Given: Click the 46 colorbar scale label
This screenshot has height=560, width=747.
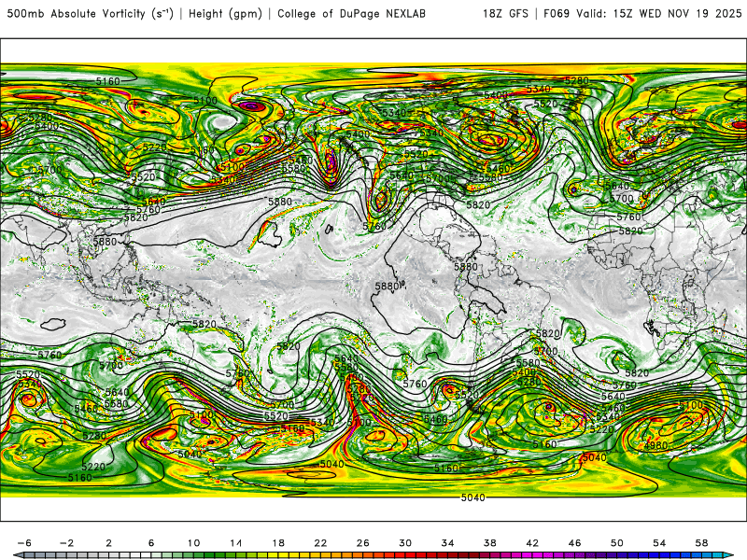Looking at the screenshot, I should [575, 543].
